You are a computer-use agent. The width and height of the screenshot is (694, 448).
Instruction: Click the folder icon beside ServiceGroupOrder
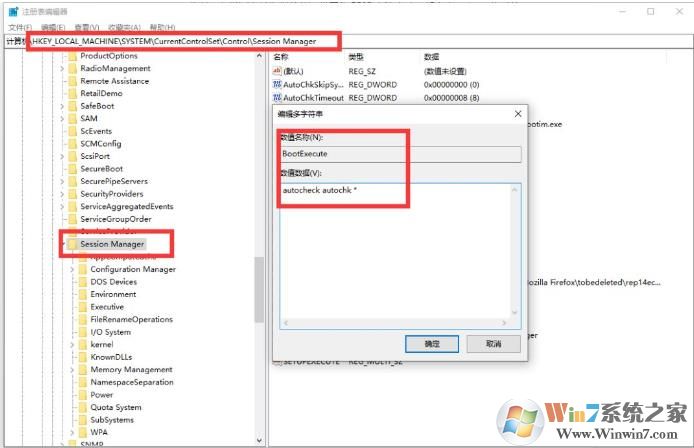[73, 219]
